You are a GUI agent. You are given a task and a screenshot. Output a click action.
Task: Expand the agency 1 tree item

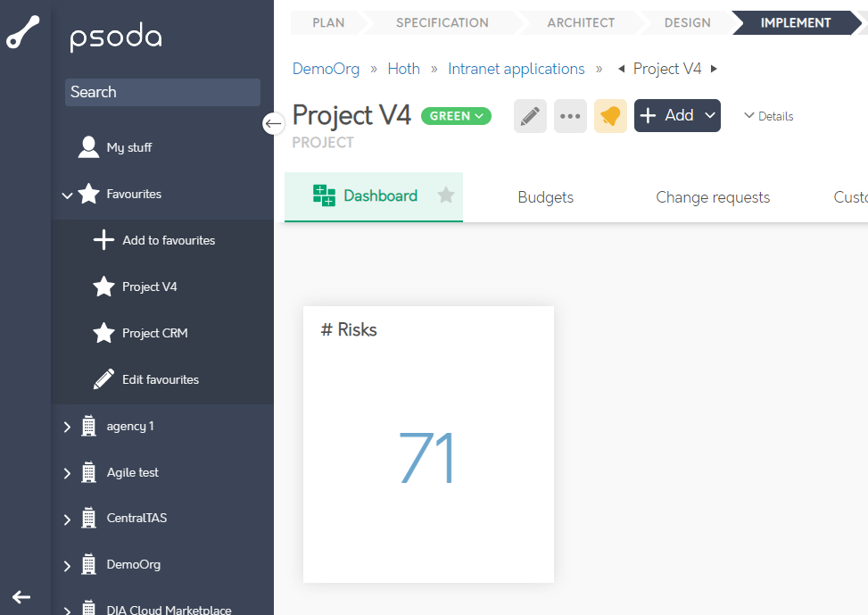[x=65, y=426]
